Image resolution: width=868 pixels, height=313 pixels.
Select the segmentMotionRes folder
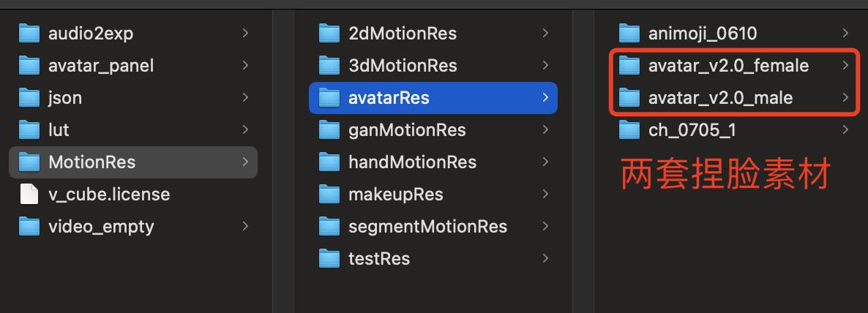pyautogui.click(x=433, y=226)
